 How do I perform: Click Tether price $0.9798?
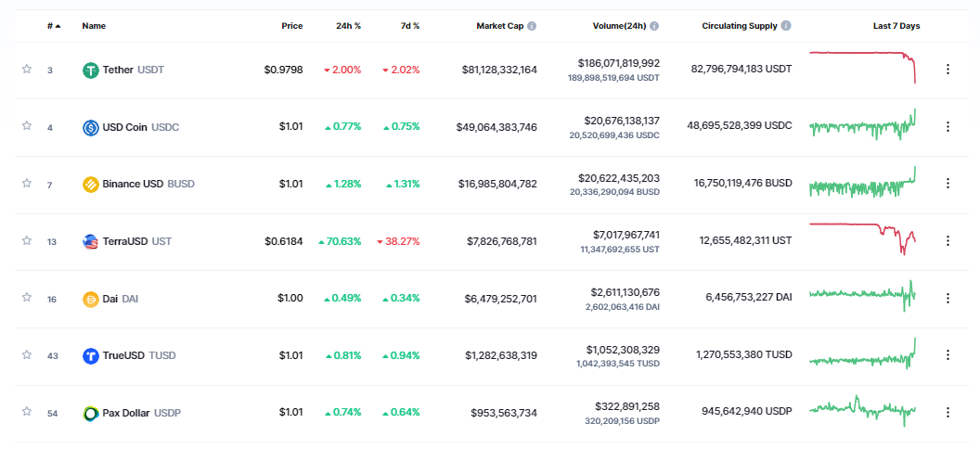[x=283, y=70]
